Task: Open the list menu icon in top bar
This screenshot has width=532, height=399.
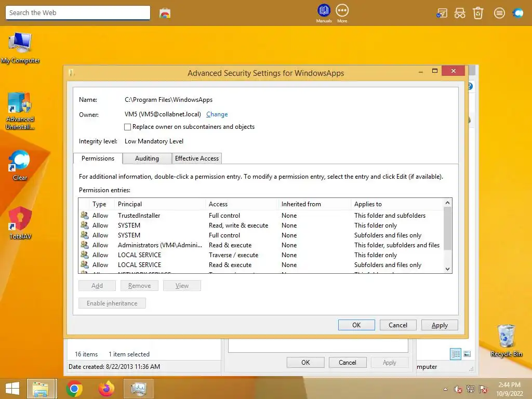Action: [499, 13]
